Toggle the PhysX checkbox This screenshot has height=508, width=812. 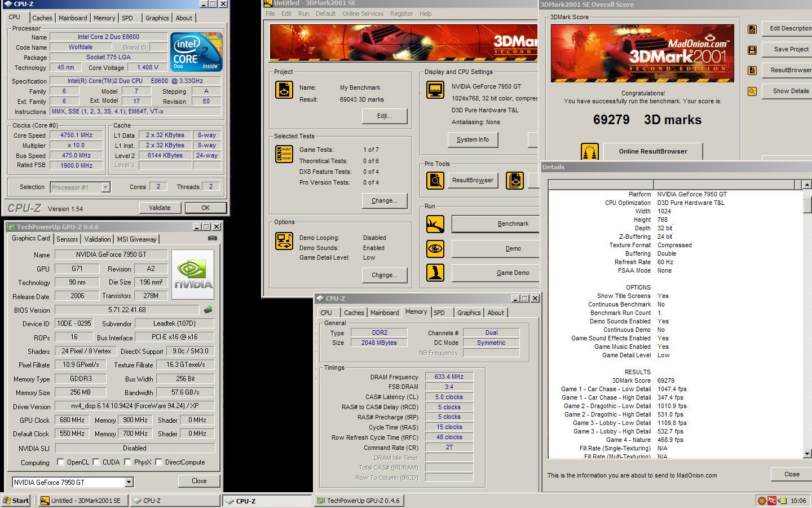click(x=128, y=462)
